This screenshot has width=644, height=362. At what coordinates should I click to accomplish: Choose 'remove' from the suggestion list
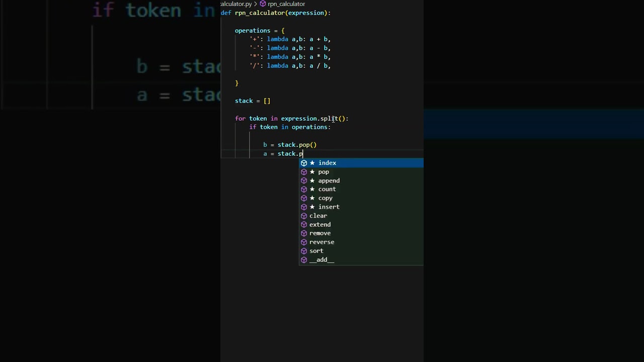361,233
